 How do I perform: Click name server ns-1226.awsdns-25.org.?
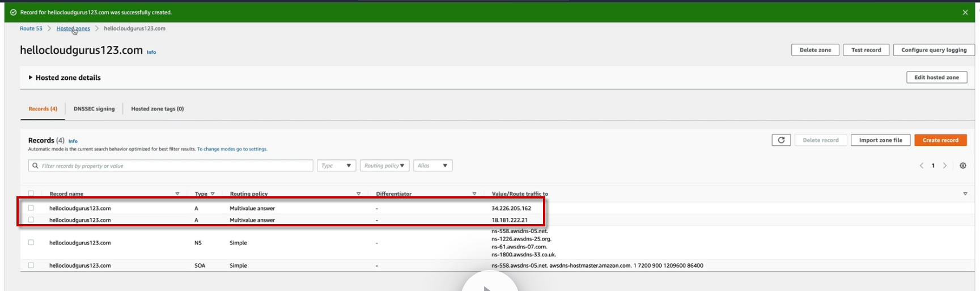(x=521, y=239)
